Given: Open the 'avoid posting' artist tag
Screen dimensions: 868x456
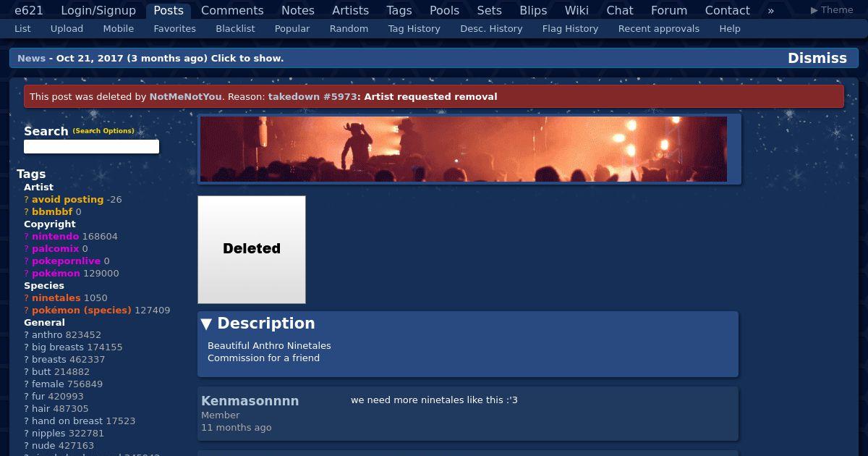Looking at the screenshot, I should 67,200.
